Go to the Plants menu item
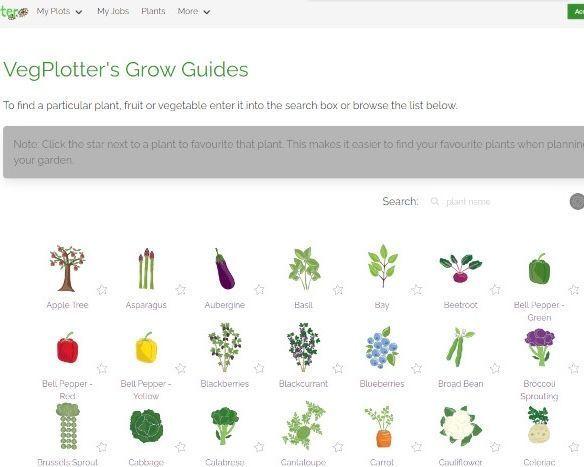584x467 pixels. point(153,11)
